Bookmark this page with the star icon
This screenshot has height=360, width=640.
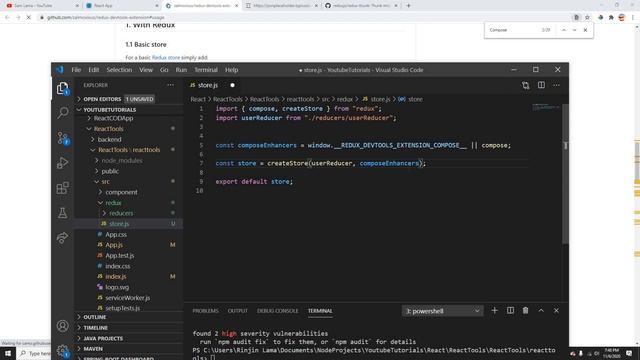tap(587, 18)
